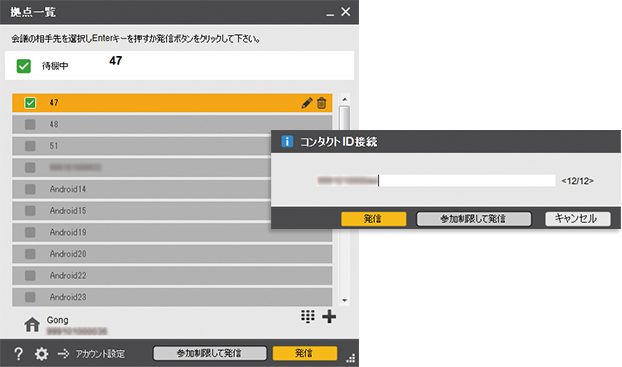
Task: Click the home icon beside Gong
Action: click(32, 325)
